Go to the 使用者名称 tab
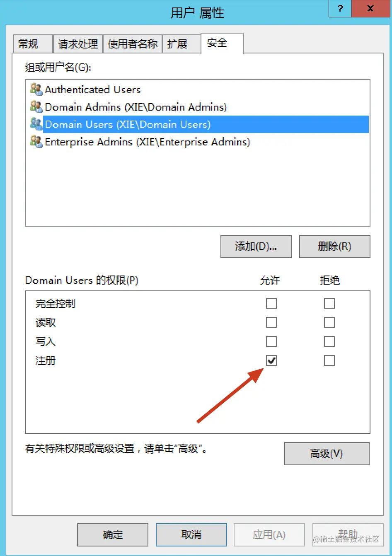This screenshot has width=392, height=556. (x=133, y=44)
